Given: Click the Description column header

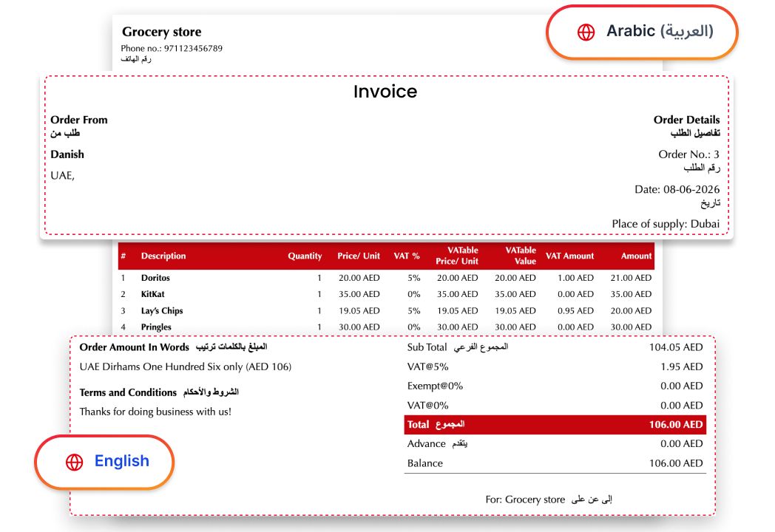Looking at the screenshot, I should [x=163, y=256].
